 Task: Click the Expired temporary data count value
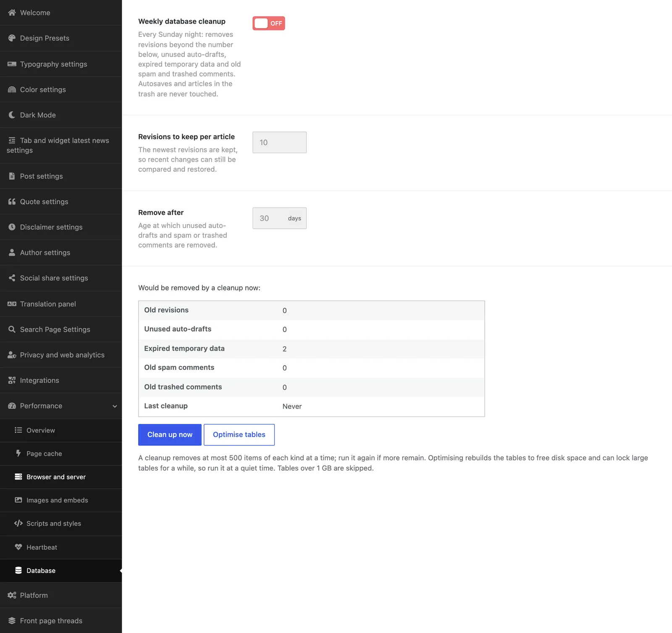click(x=285, y=349)
